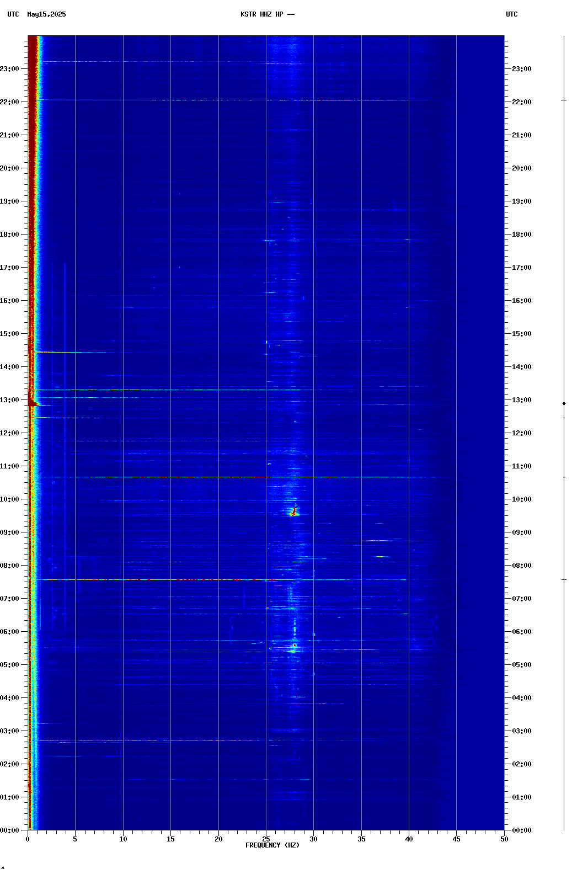The width and height of the screenshot is (588, 874).
Task: Click the large event spike near 13:00 on the right trace
Action: click(564, 404)
